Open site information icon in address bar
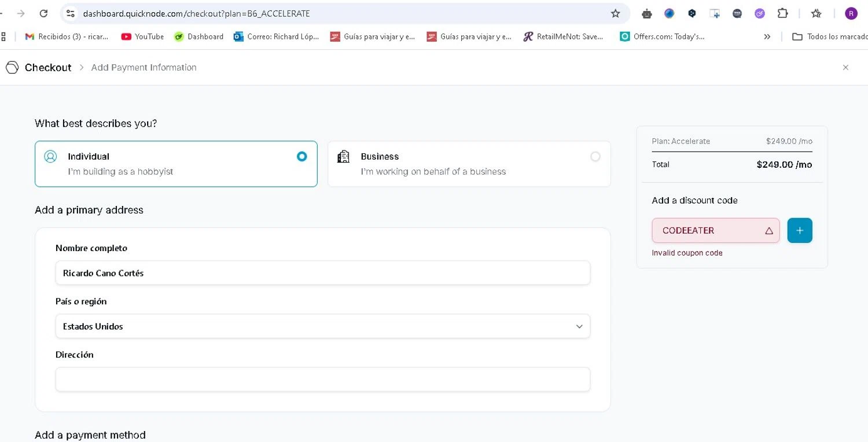Viewport: 868px width, 442px height. pos(70,13)
